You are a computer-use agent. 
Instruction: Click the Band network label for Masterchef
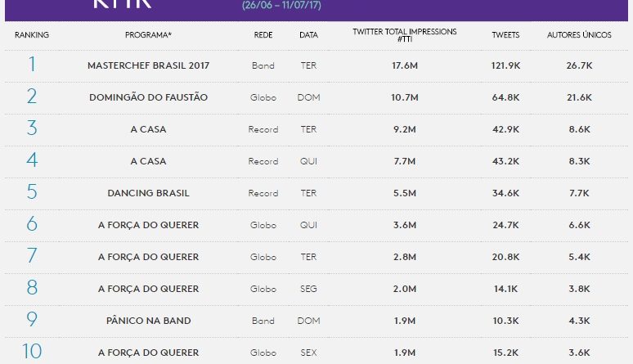coord(263,65)
